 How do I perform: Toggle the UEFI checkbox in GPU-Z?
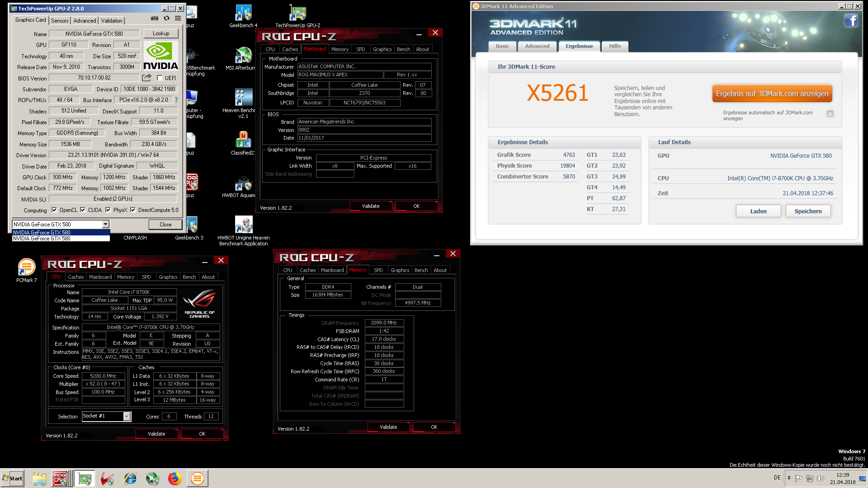pos(160,78)
